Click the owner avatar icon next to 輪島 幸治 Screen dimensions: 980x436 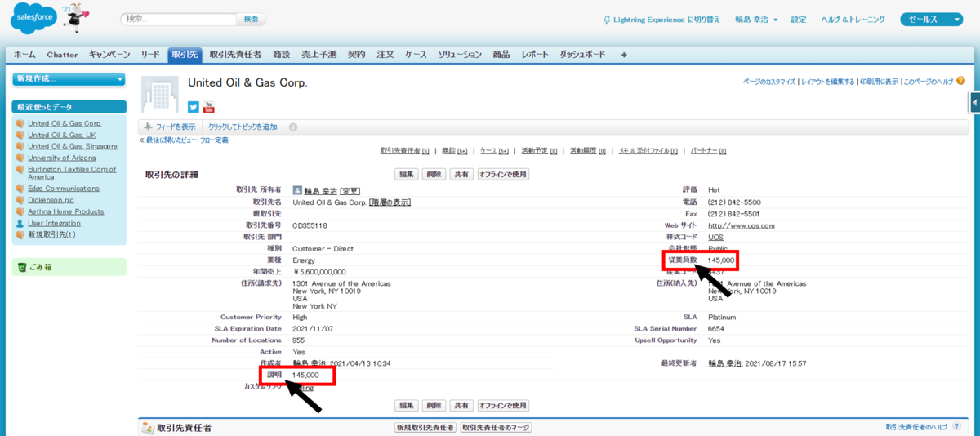(x=297, y=190)
